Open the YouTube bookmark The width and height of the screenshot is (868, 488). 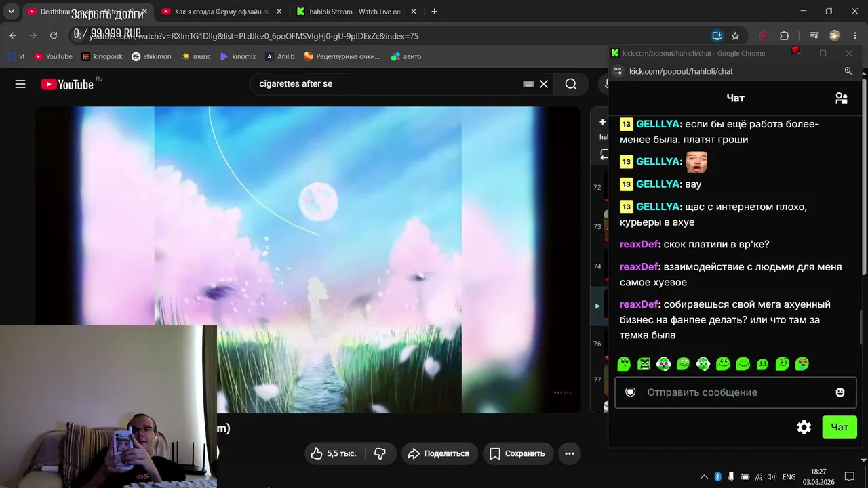[x=53, y=56]
